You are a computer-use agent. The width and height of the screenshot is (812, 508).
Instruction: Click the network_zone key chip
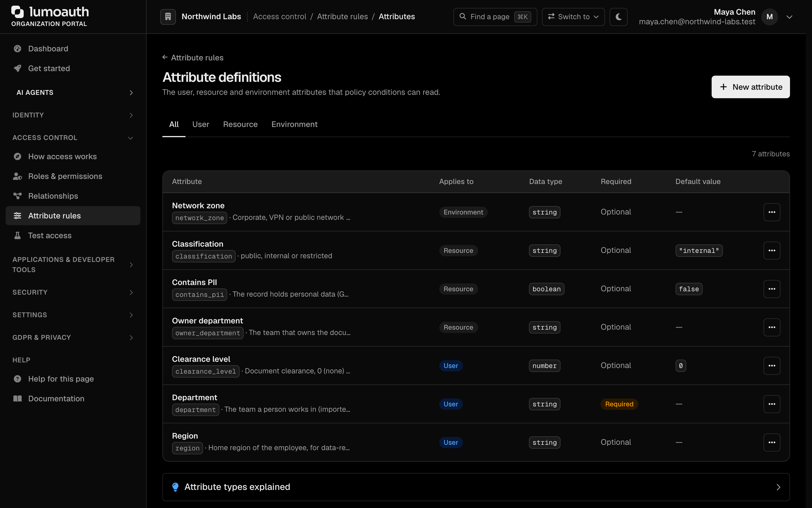pos(199,218)
